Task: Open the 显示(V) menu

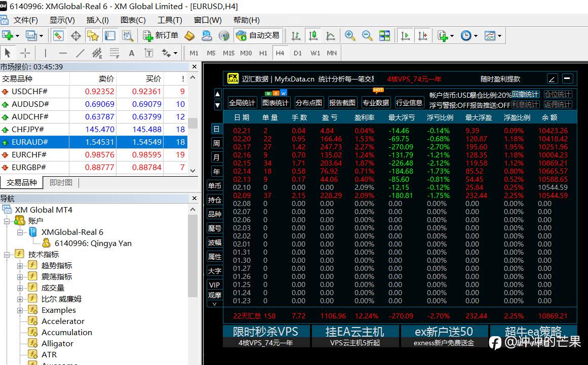Action: (x=62, y=20)
